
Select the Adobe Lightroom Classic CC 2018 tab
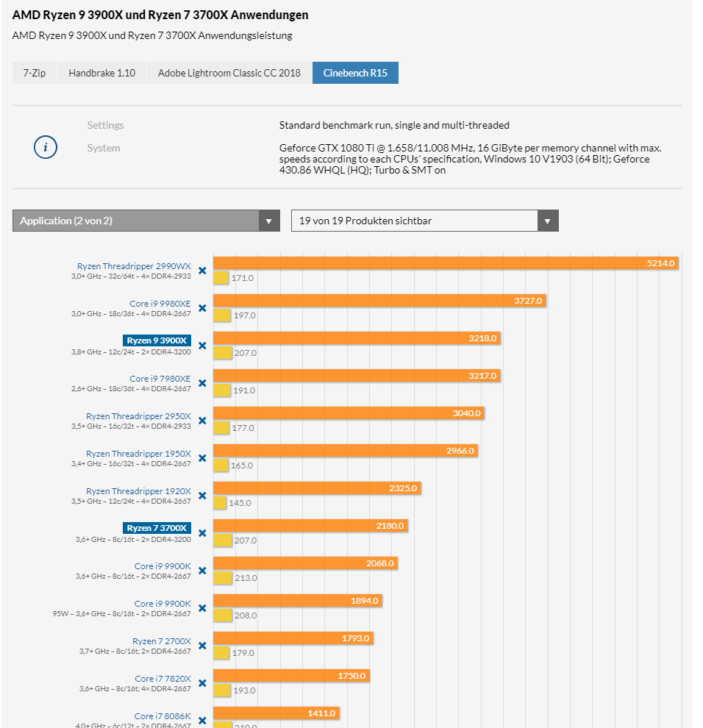click(x=229, y=73)
